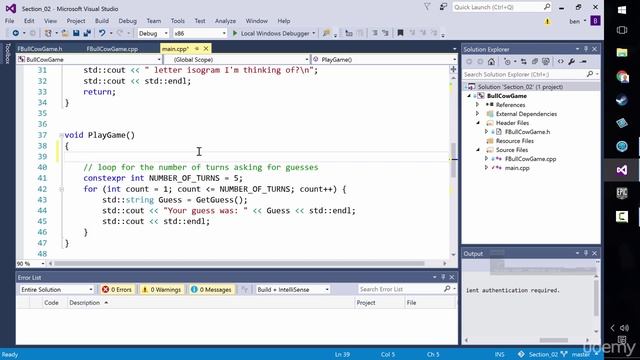
Task: Click the Show All Files icon in Solution Explorer
Action: pyautogui.click(x=546, y=62)
